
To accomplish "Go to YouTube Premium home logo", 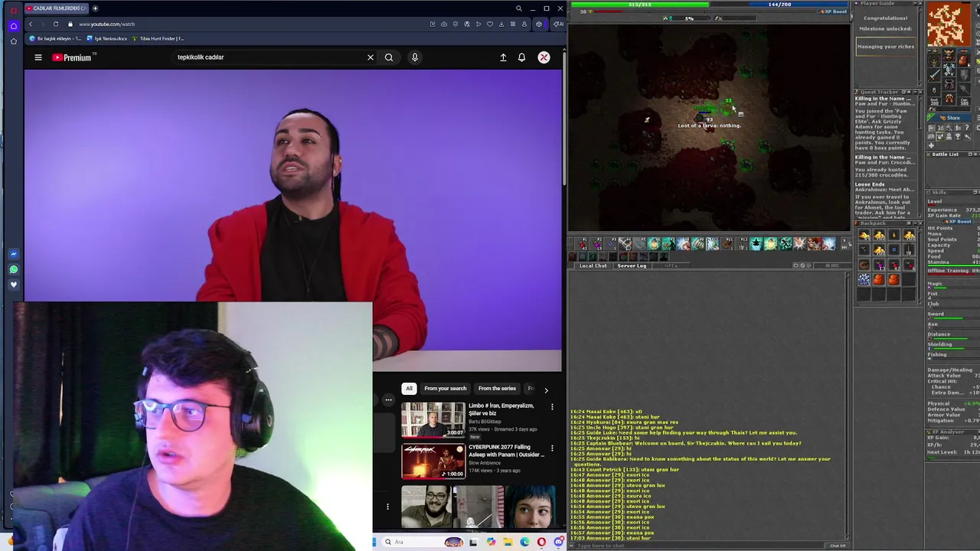I will (x=72, y=57).
